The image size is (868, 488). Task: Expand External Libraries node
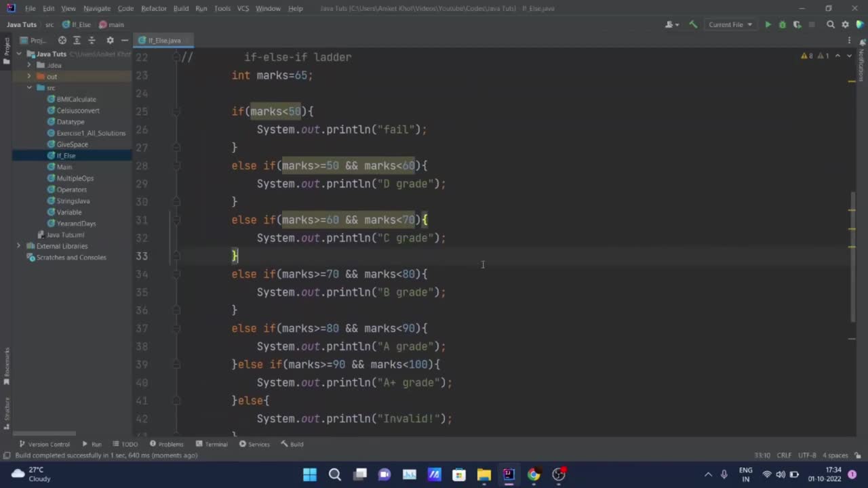(19, 246)
